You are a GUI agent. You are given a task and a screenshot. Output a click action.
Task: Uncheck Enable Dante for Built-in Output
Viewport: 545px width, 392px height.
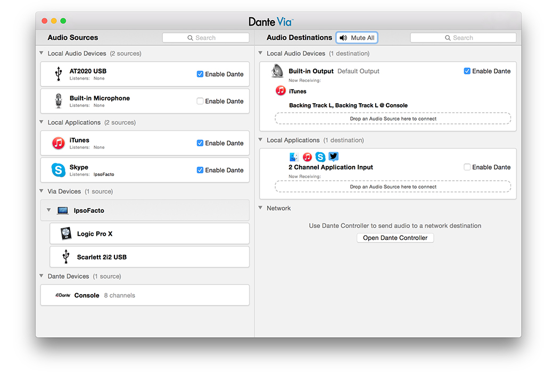(x=467, y=71)
